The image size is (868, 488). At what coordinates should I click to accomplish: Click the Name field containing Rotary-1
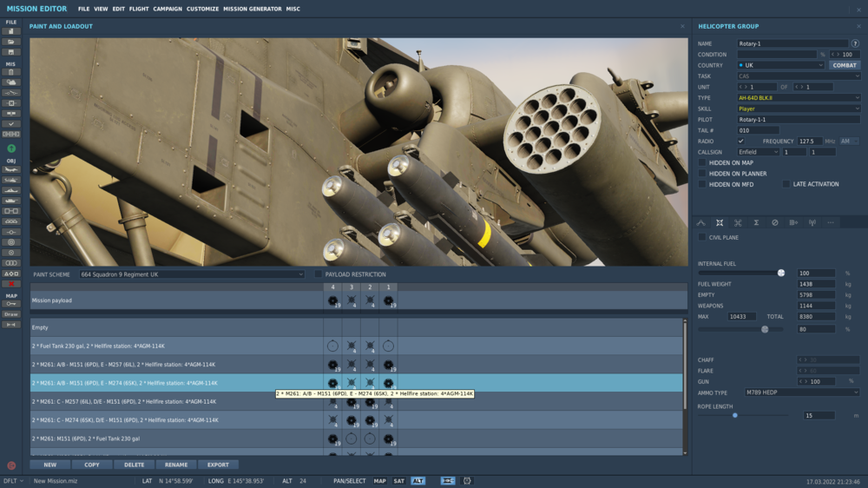[792, 43]
